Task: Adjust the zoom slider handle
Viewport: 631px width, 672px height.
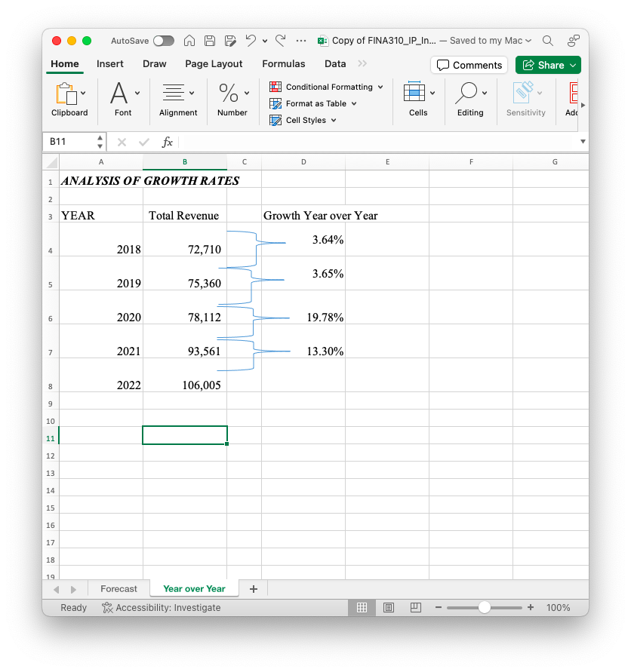Action: click(x=485, y=607)
